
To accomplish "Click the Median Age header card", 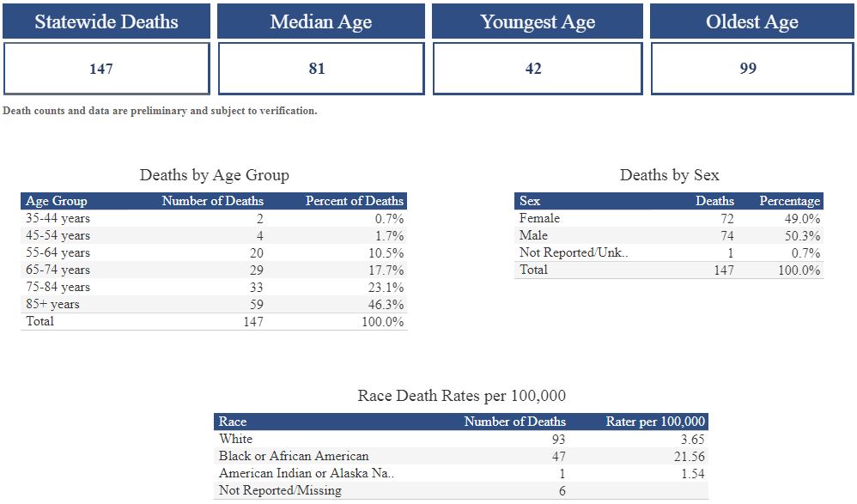I will (x=320, y=21).
